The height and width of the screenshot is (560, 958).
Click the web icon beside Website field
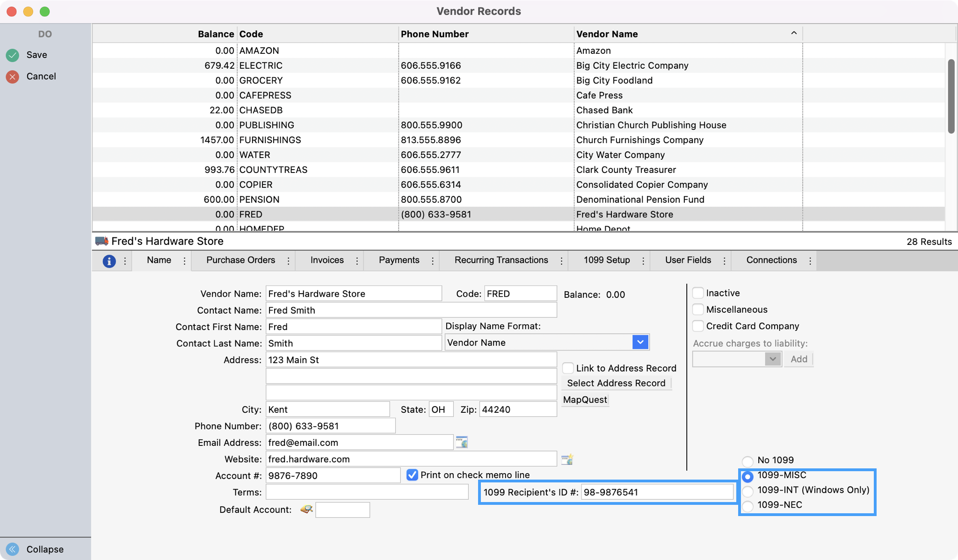(567, 459)
